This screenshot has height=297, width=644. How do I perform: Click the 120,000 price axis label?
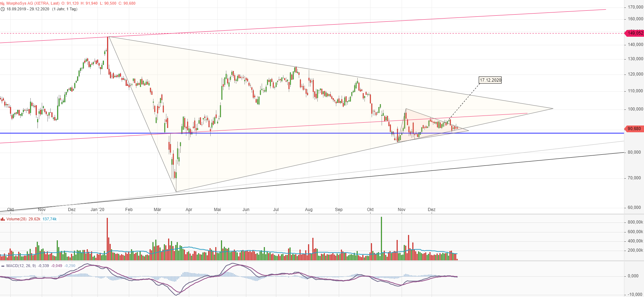635,74
